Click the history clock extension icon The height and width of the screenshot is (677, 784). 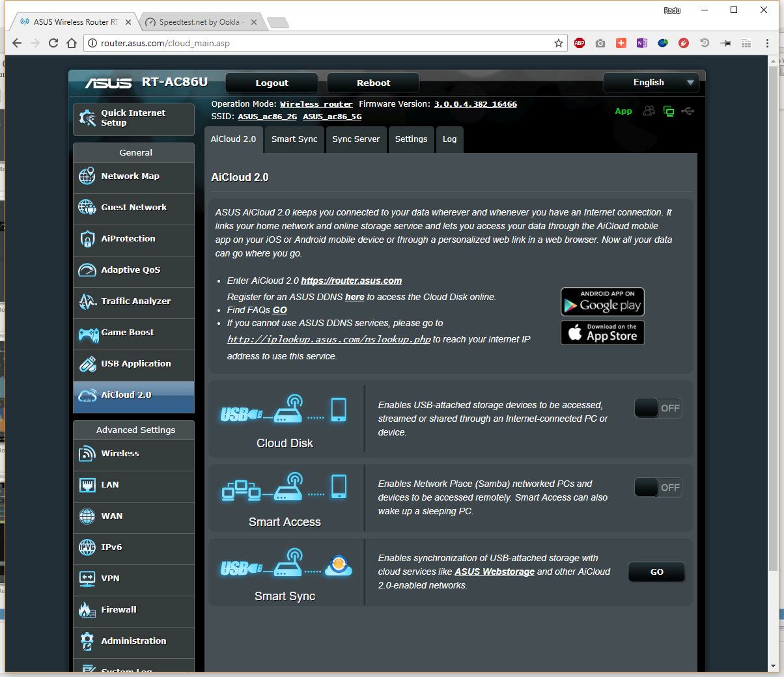(705, 43)
